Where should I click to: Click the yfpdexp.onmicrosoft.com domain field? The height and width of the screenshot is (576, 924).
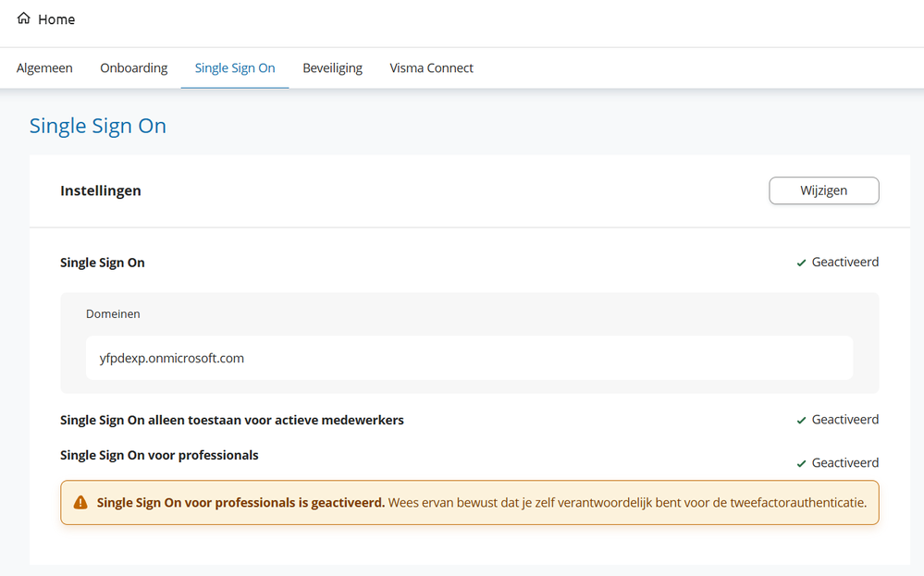point(469,358)
